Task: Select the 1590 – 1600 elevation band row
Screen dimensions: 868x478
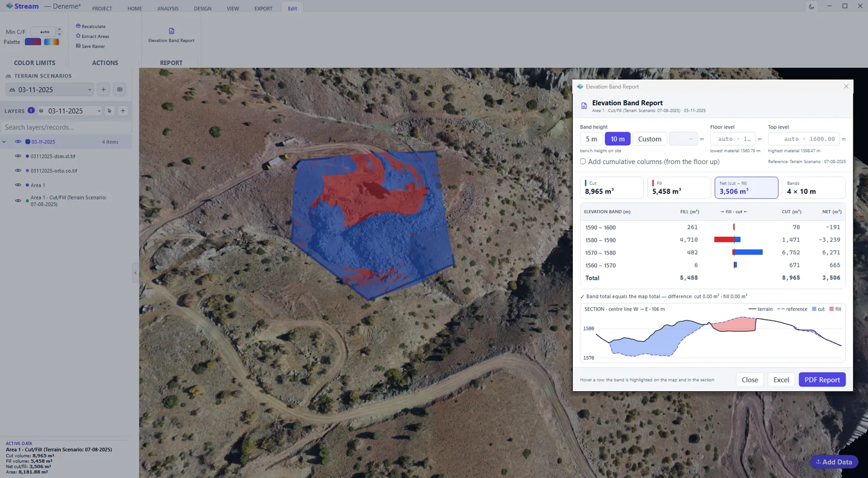Action: coord(712,227)
